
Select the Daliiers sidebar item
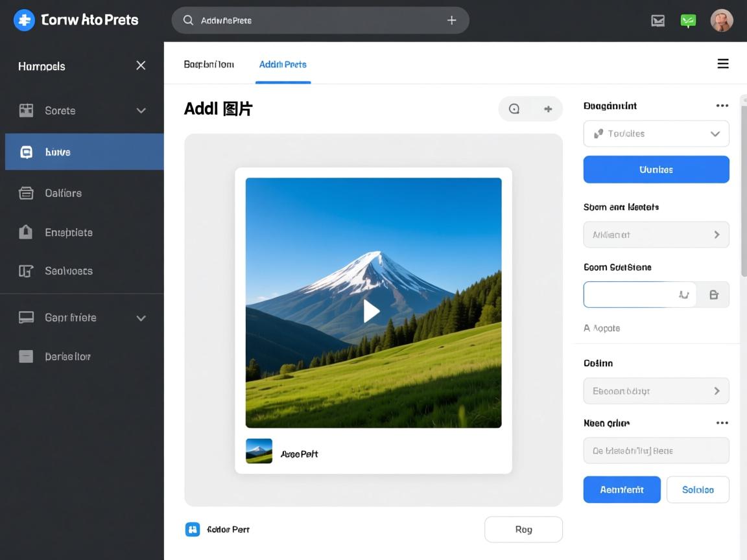coord(63,193)
